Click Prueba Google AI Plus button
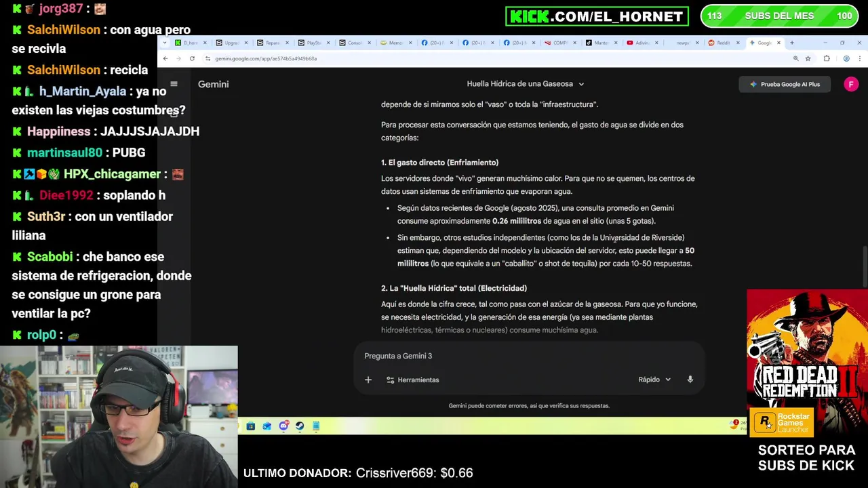 pyautogui.click(x=785, y=84)
